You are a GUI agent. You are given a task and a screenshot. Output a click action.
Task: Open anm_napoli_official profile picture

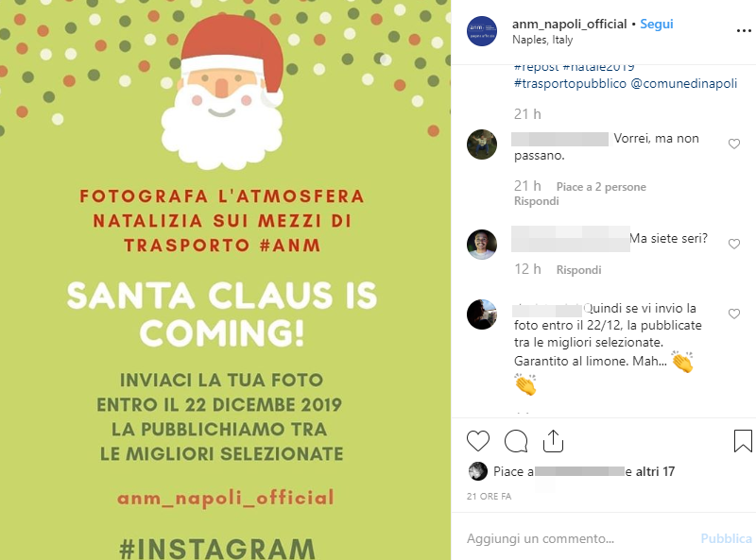click(x=481, y=31)
